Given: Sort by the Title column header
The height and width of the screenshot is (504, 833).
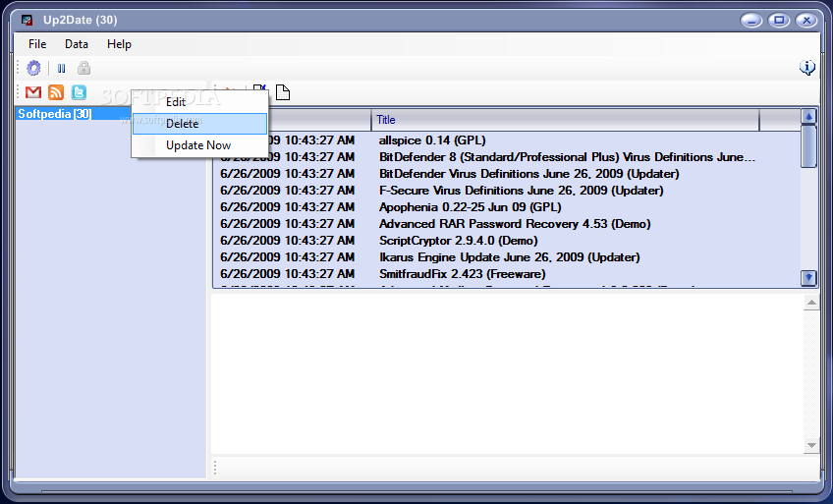Looking at the screenshot, I should click(x=565, y=120).
